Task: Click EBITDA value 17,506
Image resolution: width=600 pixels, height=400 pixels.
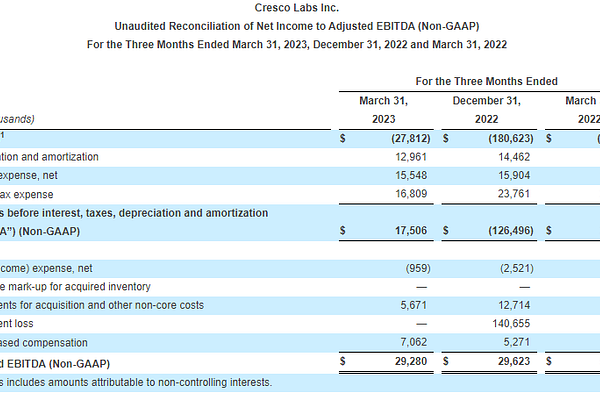Action: point(411,230)
